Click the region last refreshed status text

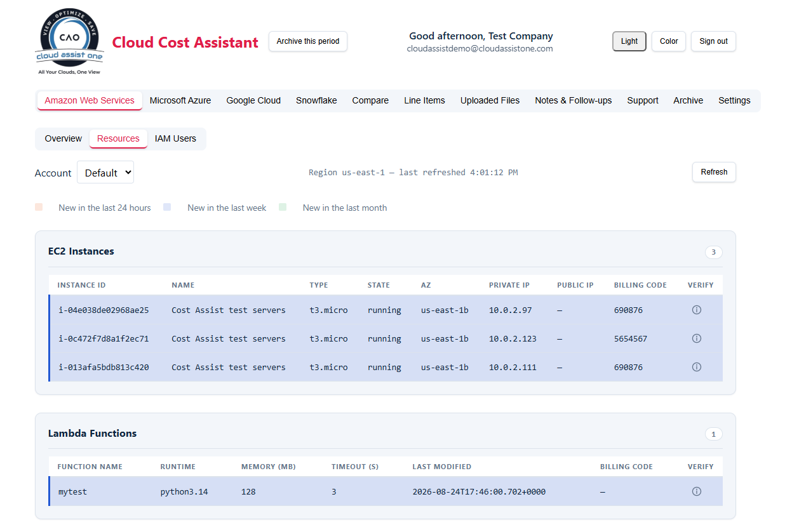[413, 172]
